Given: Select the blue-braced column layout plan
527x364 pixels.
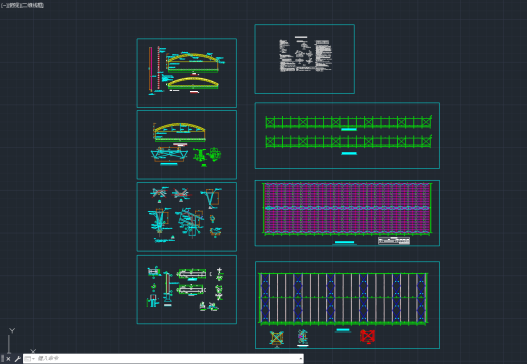Looking at the screenshot, I should point(343,298).
